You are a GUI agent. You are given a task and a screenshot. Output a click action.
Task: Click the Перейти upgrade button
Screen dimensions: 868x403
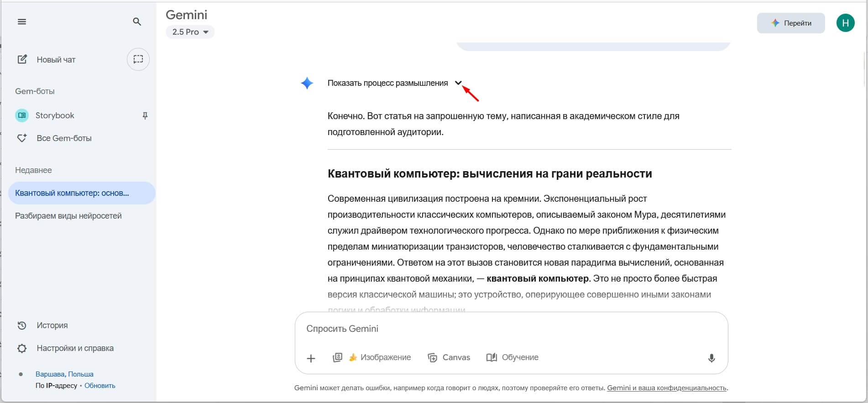click(791, 23)
